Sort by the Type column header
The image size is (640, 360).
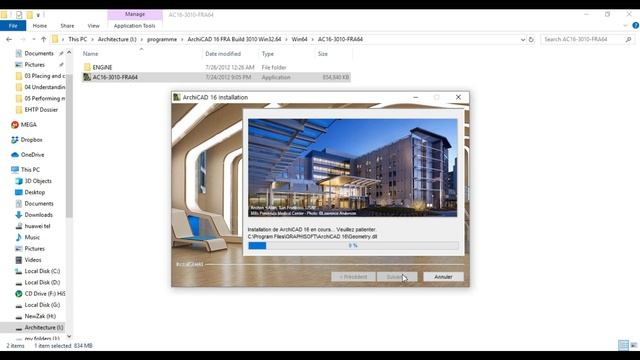[268, 54]
